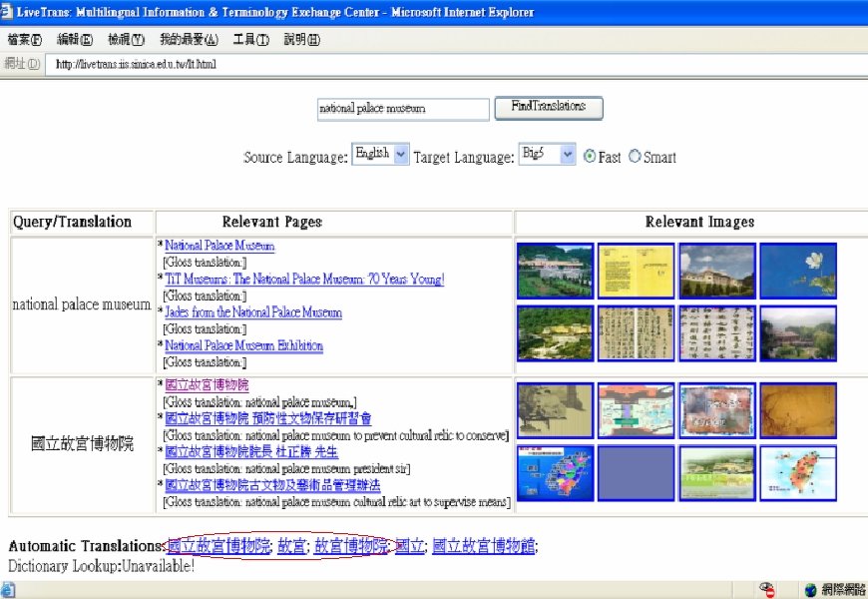Click 'Dictionary Lookup:Unavailable!' text
Screen dimensions: 868x599
(x=102, y=566)
